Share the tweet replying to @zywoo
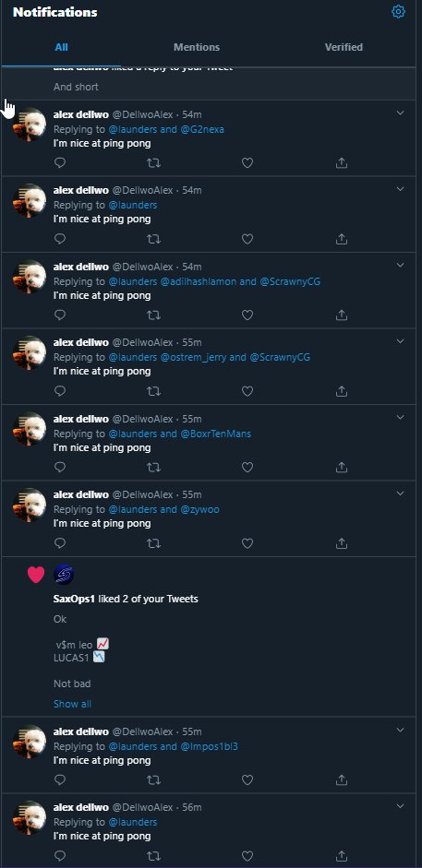422x868 pixels. tap(342, 543)
